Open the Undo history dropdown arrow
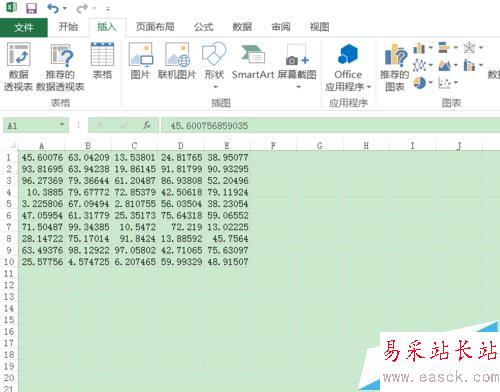The image size is (500, 392). click(65, 8)
